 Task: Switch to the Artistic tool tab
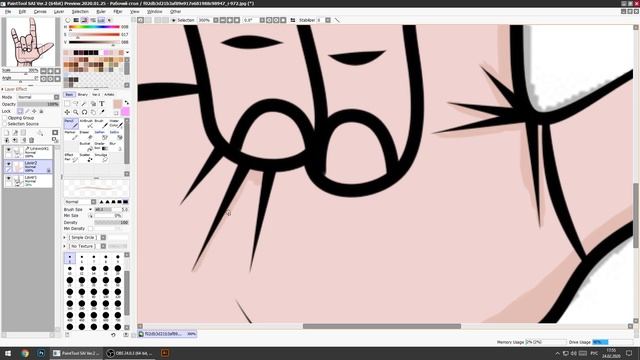click(x=109, y=94)
